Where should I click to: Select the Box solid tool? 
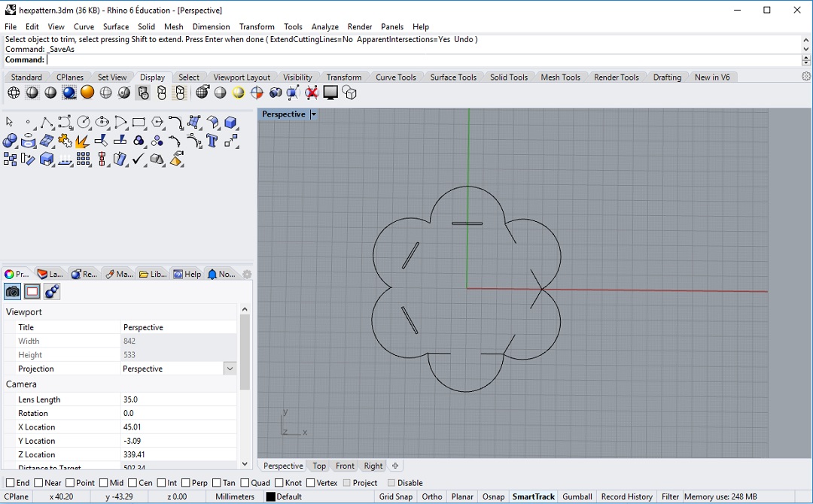point(230,123)
